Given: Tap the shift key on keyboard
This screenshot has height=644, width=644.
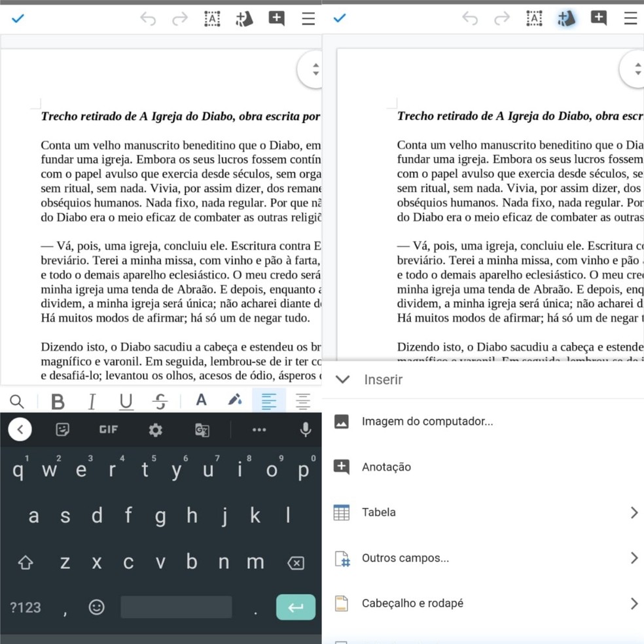Looking at the screenshot, I should coord(26,562).
